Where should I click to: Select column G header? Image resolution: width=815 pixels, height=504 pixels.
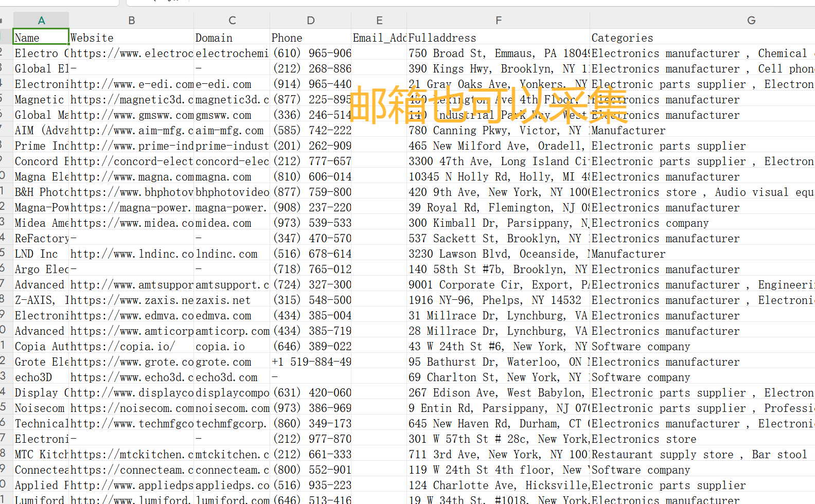pos(751,21)
